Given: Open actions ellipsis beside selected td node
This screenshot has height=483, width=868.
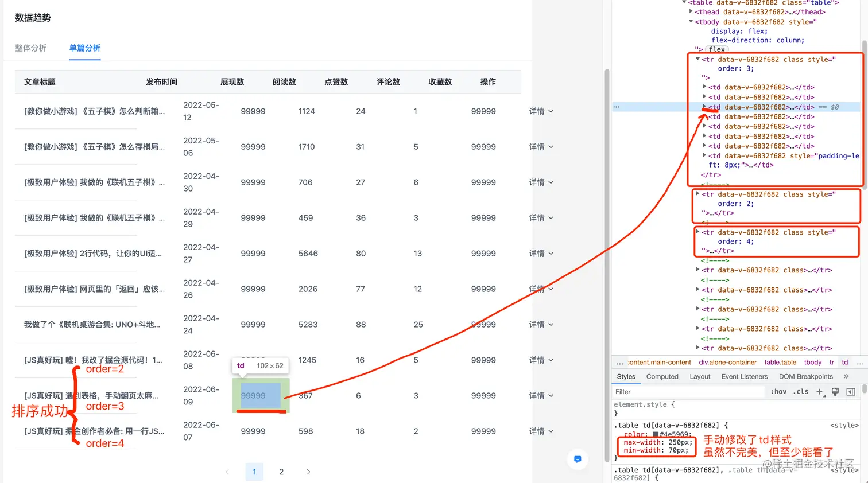Looking at the screenshot, I should [616, 107].
